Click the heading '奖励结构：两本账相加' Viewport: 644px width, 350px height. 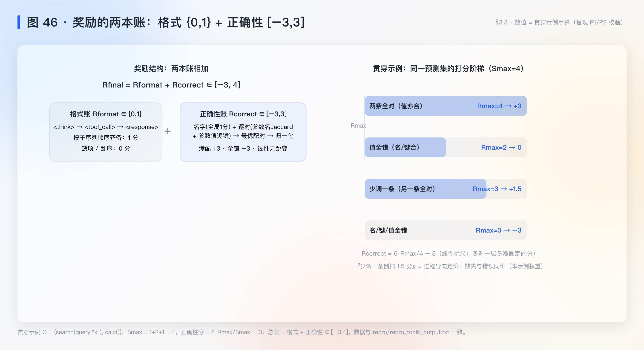point(171,69)
